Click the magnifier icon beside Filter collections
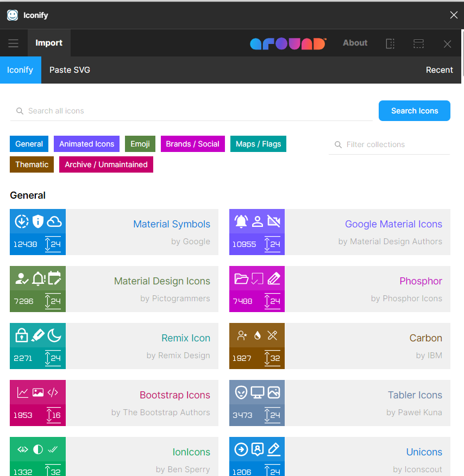 coord(338,145)
